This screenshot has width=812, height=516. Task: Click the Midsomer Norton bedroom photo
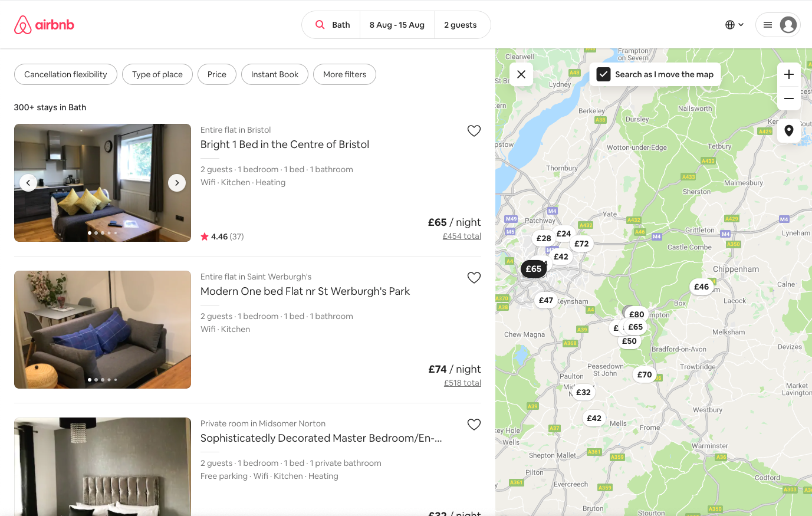pos(103,466)
